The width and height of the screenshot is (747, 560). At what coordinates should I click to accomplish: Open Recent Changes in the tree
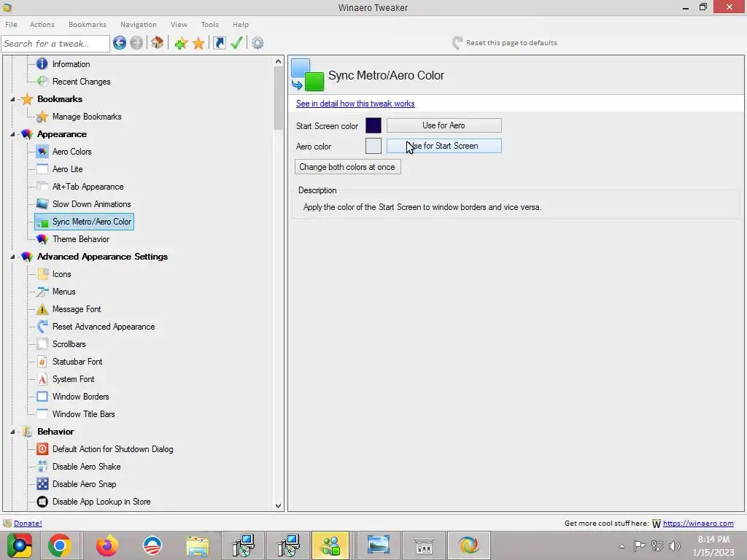click(x=82, y=82)
